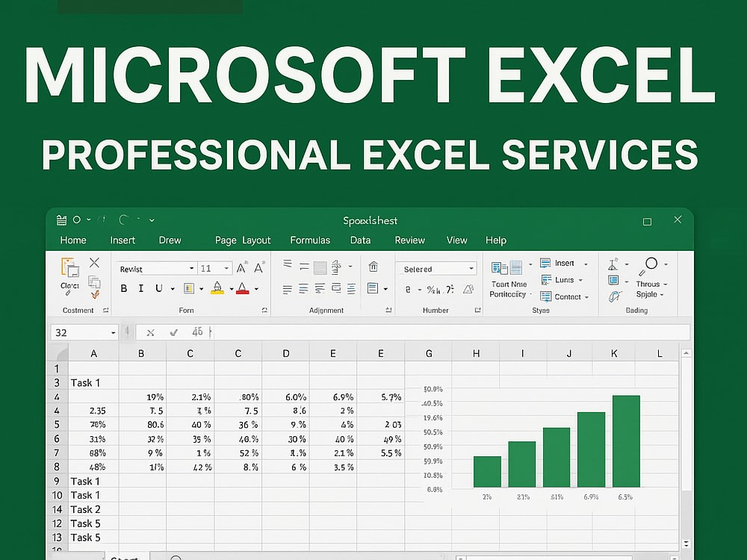Switch to the Formulas tab

tap(310, 240)
